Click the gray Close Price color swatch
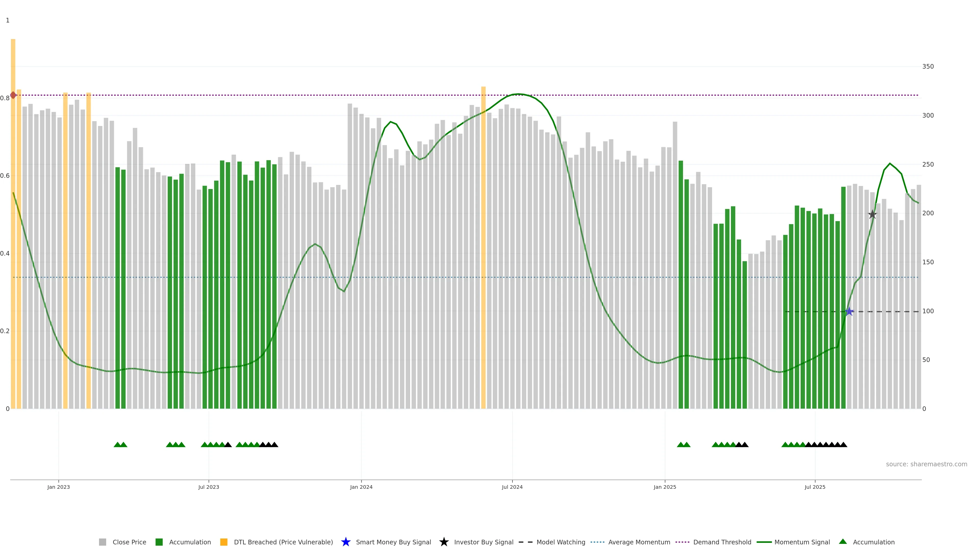The image size is (980, 551). pyautogui.click(x=103, y=542)
